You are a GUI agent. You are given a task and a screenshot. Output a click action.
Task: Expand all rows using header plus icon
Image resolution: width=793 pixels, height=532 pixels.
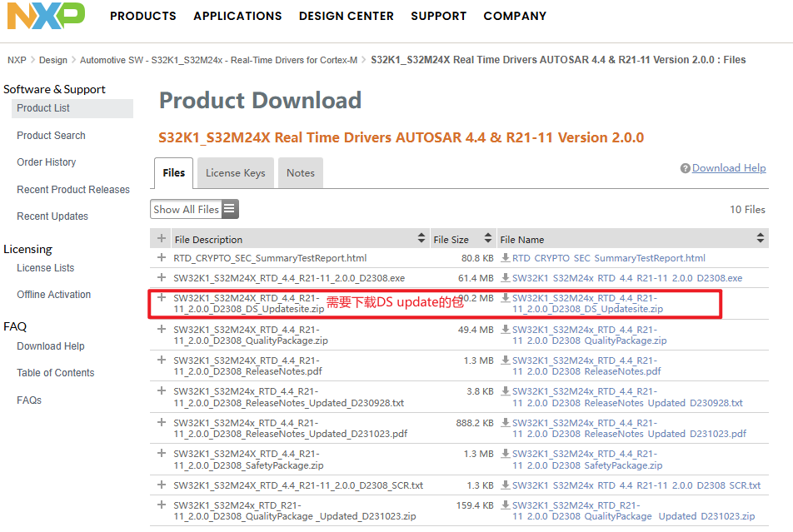pyautogui.click(x=162, y=238)
